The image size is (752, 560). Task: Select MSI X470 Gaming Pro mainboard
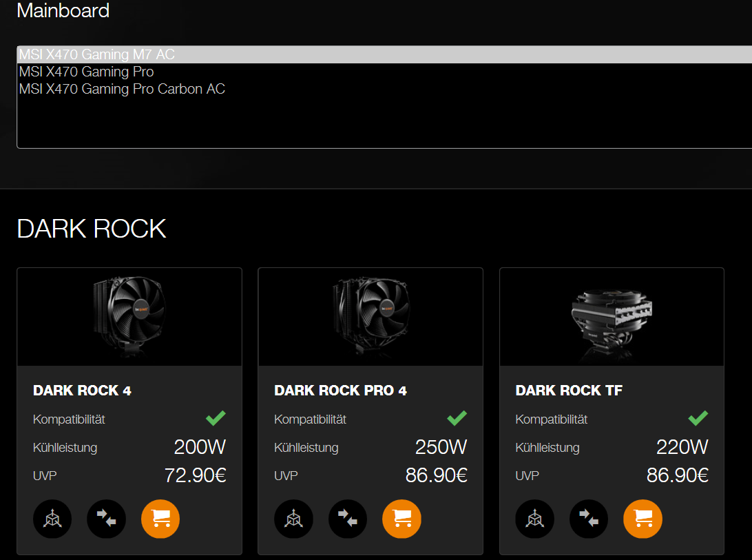coord(385,72)
